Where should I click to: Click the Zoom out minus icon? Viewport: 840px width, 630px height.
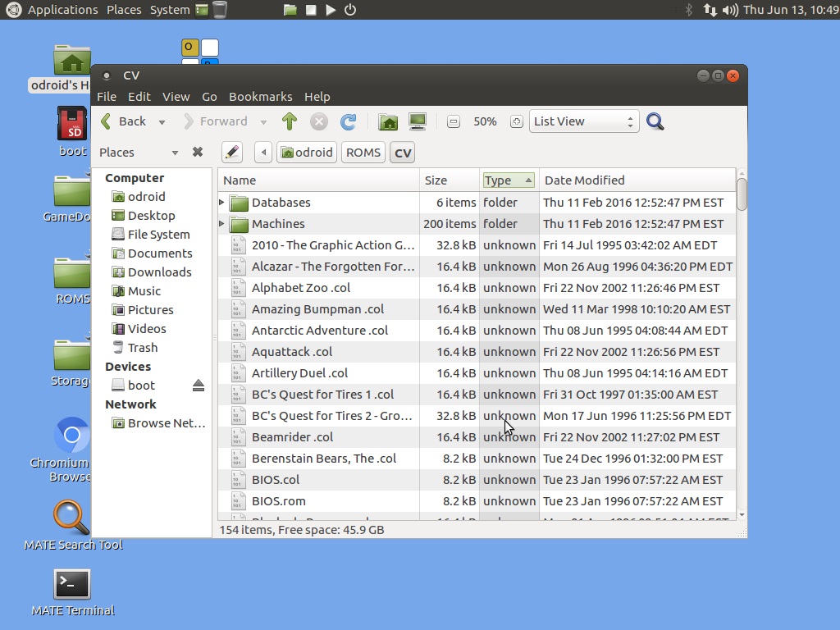453,121
